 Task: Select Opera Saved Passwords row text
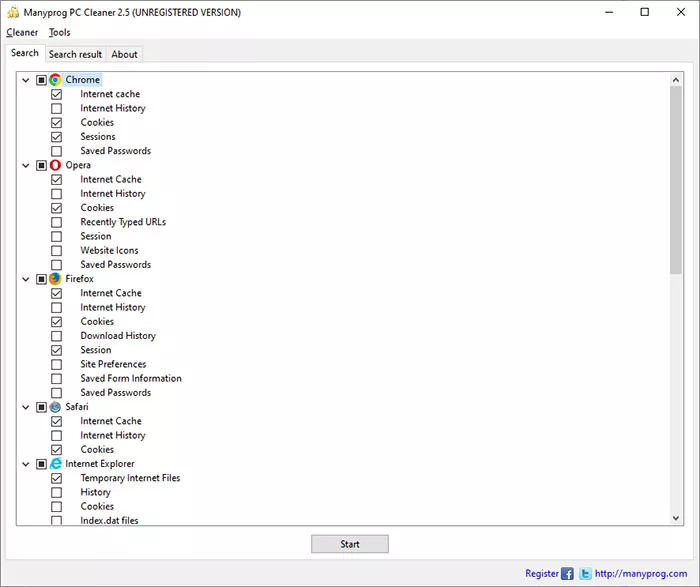pos(116,265)
